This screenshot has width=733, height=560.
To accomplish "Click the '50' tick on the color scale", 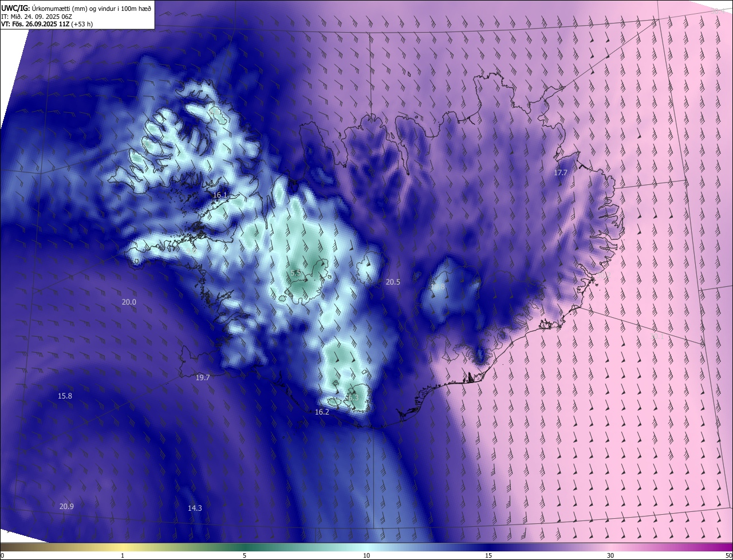I will (728, 555).
